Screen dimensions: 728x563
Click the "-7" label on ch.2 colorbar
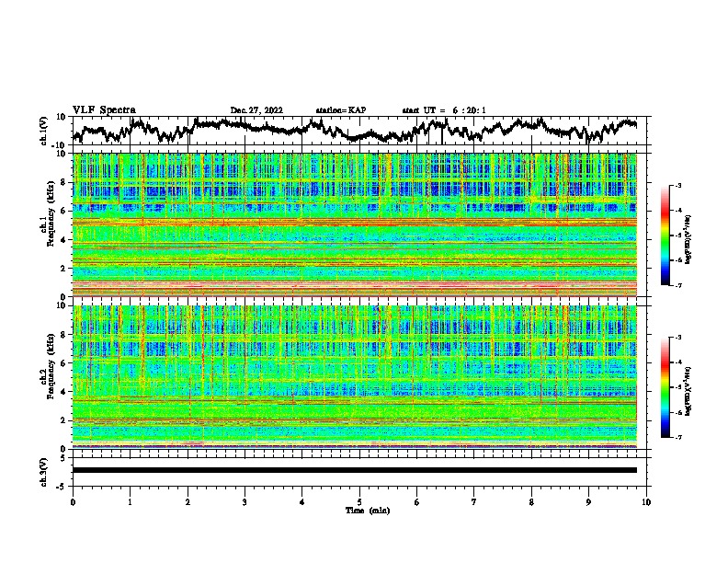(677, 437)
